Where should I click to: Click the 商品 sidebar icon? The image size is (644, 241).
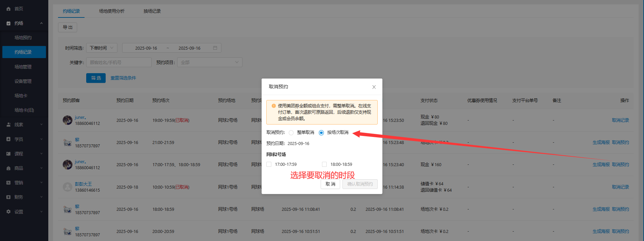8,168
